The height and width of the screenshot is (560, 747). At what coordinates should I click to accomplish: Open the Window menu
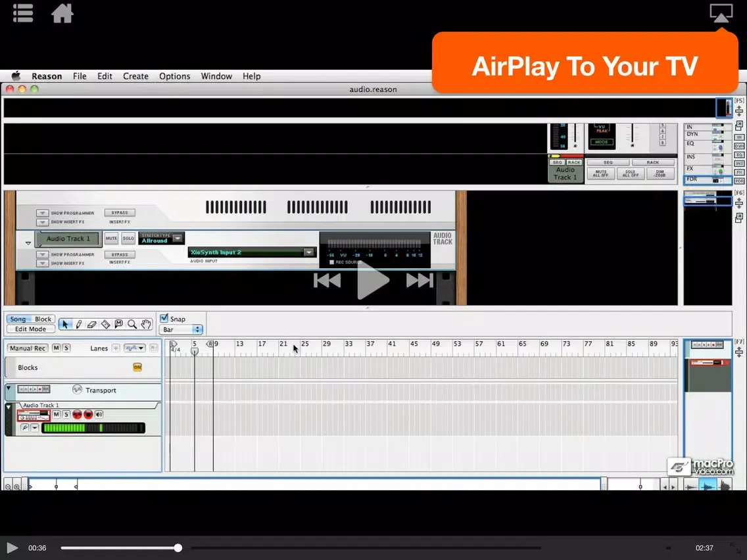click(x=216, y=76)
